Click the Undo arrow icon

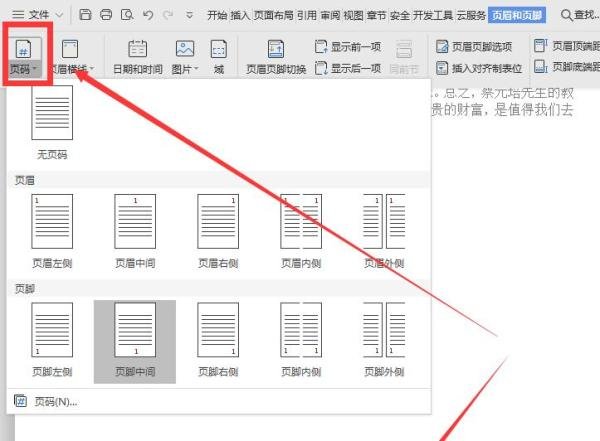click(148, 15)
